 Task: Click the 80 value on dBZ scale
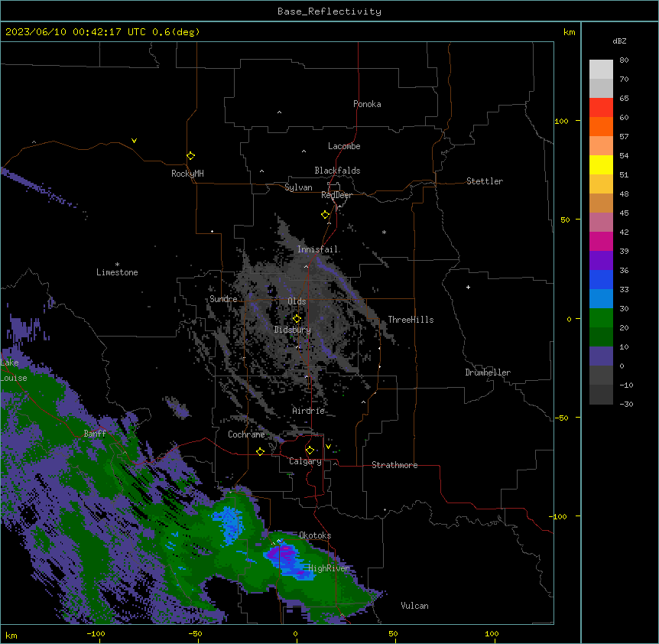click(624, 60)
